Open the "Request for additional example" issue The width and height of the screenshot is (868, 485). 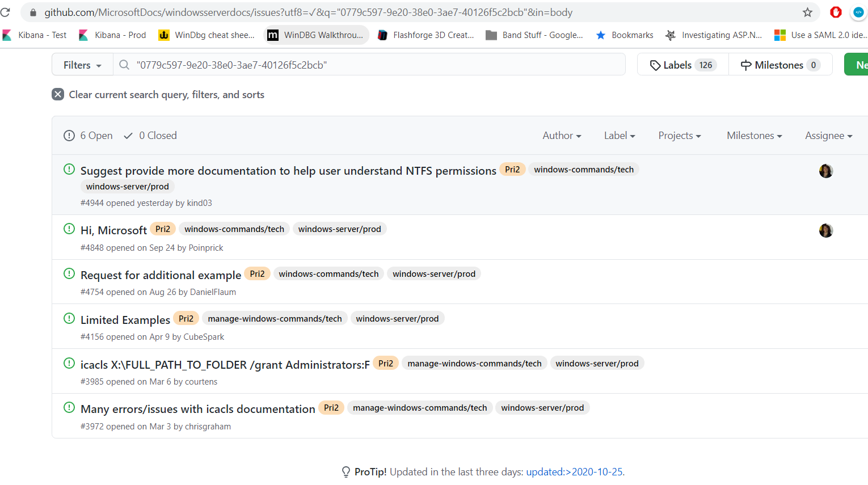point(161,275)
